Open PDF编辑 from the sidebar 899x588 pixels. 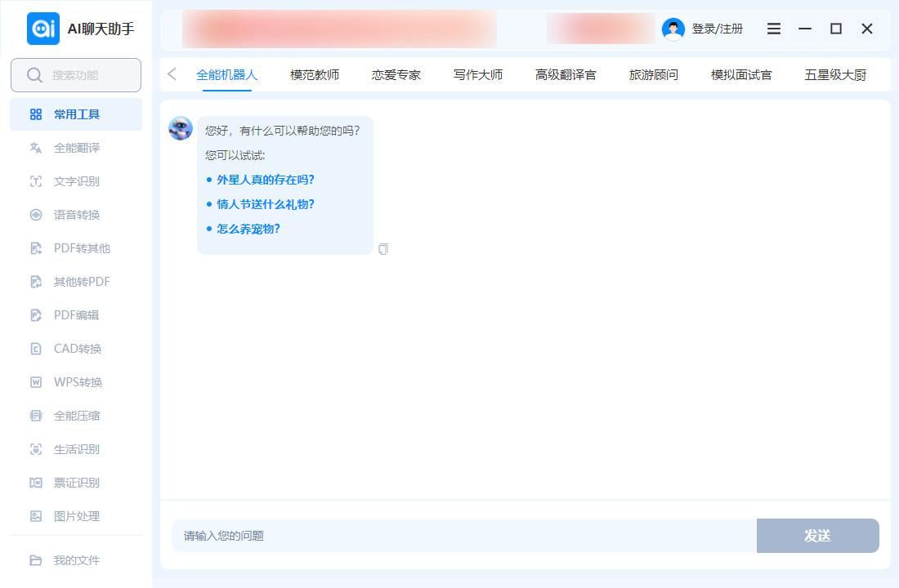(x=76, y=315)
